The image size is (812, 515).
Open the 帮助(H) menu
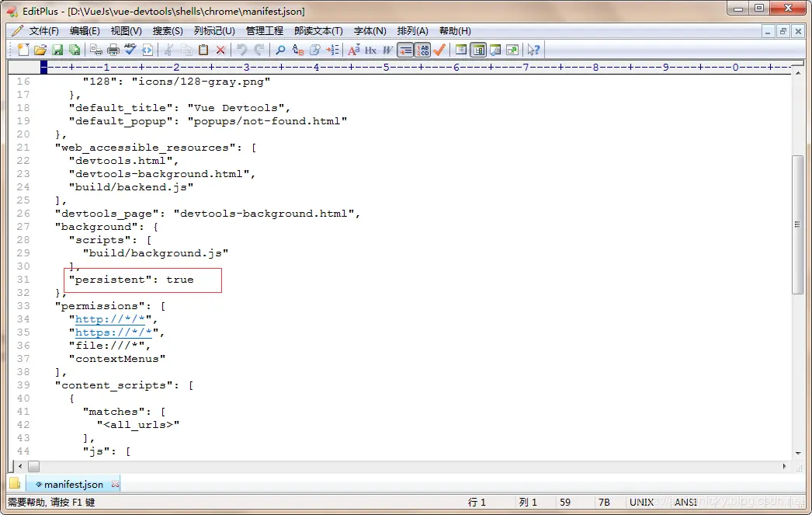455,31
